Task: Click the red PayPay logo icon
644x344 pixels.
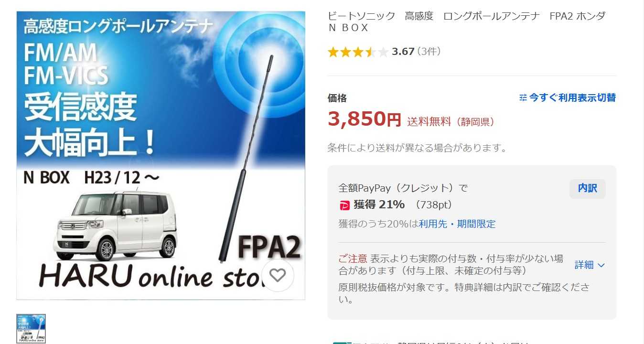Action: pos(344,205)
